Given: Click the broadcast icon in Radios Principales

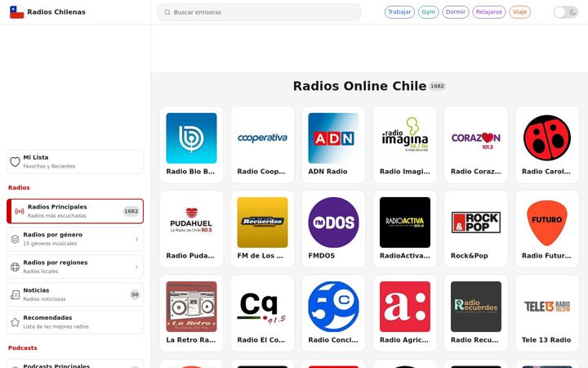Looking at the screenshot, I should 20,212.
